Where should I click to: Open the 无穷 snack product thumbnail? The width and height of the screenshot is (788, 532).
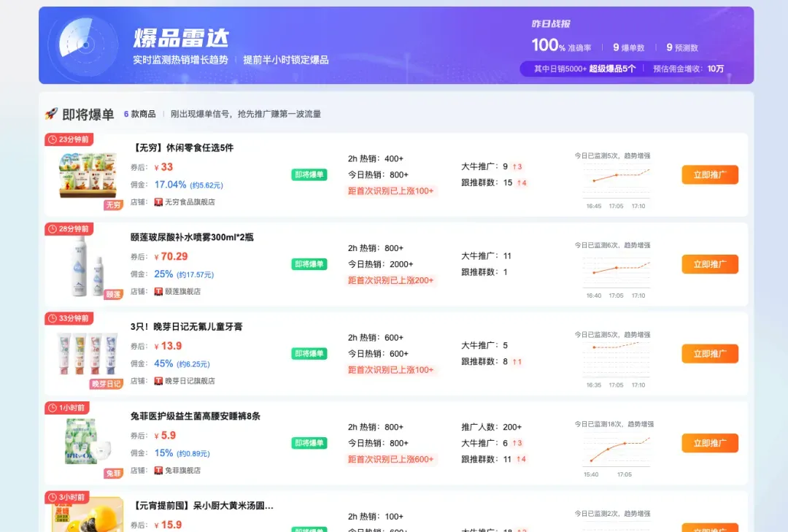click(x=88, y=175)
